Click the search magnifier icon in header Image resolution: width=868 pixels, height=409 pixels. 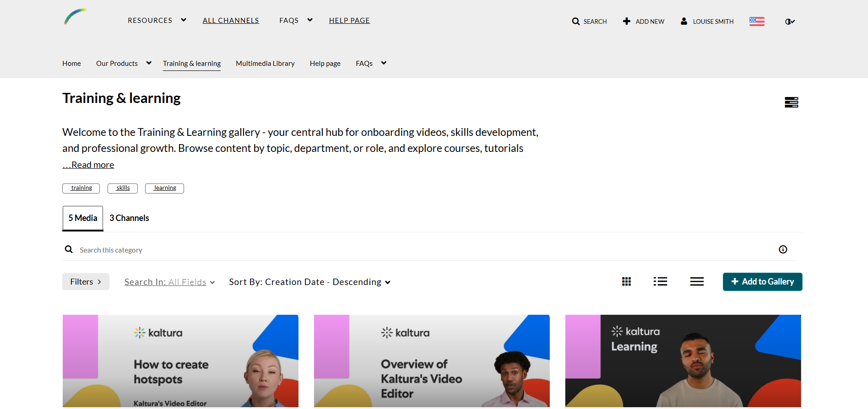pos(575,22)
